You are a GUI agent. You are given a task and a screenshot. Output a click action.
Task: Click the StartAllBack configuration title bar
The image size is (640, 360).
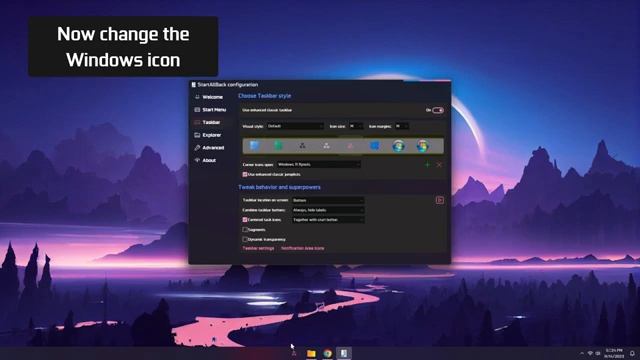pyautogui.click(x=320, y=84)
